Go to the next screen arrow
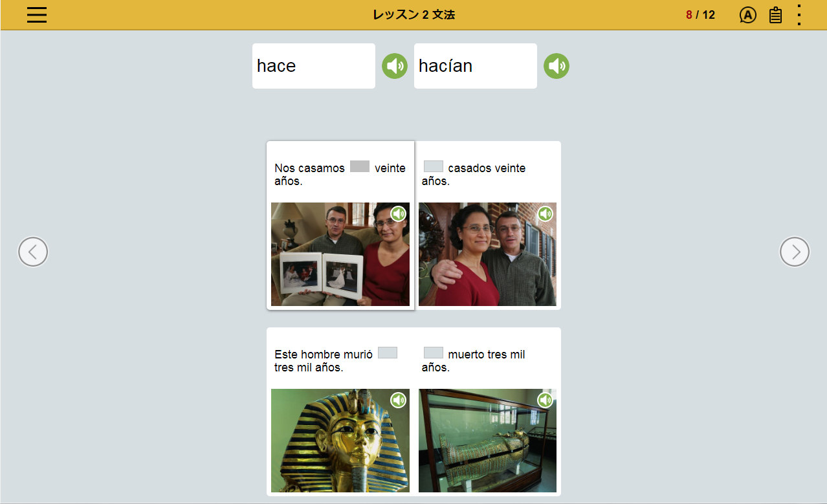This screenshot has height=504, width=827. pos(794,252)
